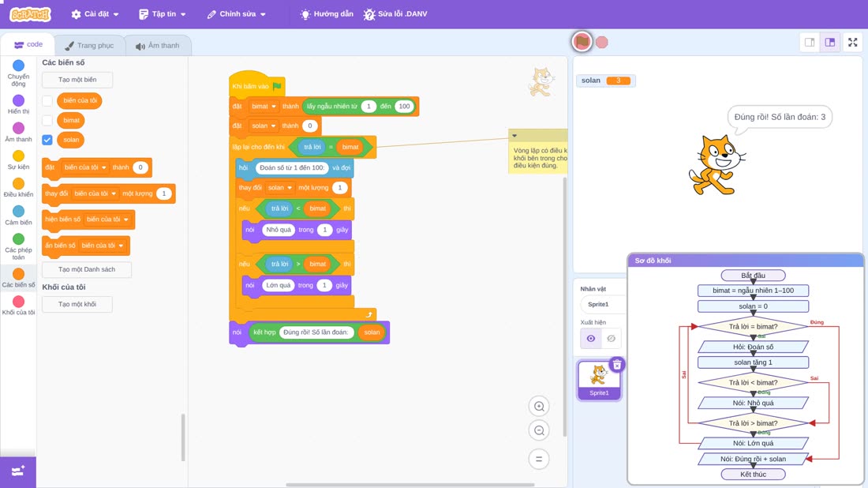
Task: Click the Tạo một Danh sách button
Action: tap(87, 269)
